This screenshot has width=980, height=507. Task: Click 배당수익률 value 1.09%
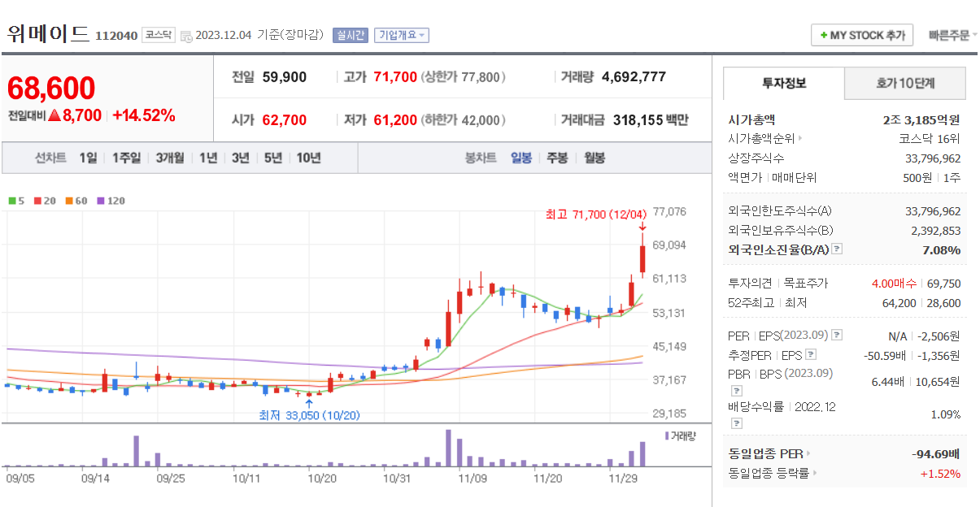point(946,414)
